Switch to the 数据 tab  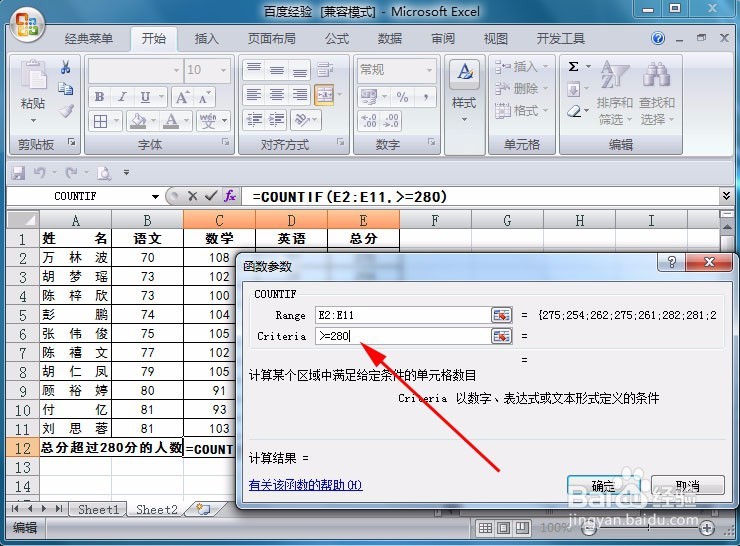point(389,39)
